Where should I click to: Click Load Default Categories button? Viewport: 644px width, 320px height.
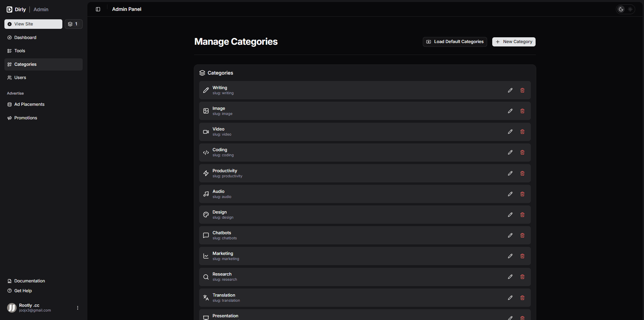pyautogui.click(x=455, y=42)
